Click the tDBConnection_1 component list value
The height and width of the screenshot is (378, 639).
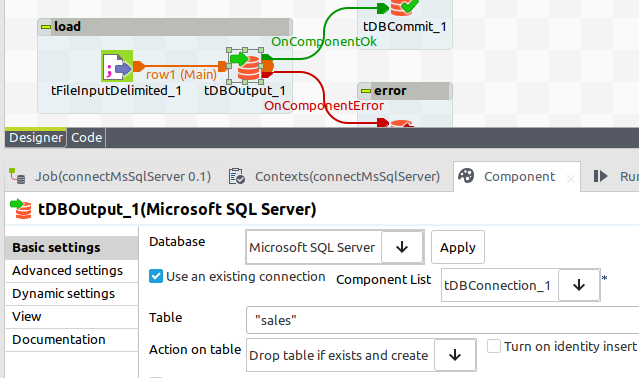(x=497, y=286)
